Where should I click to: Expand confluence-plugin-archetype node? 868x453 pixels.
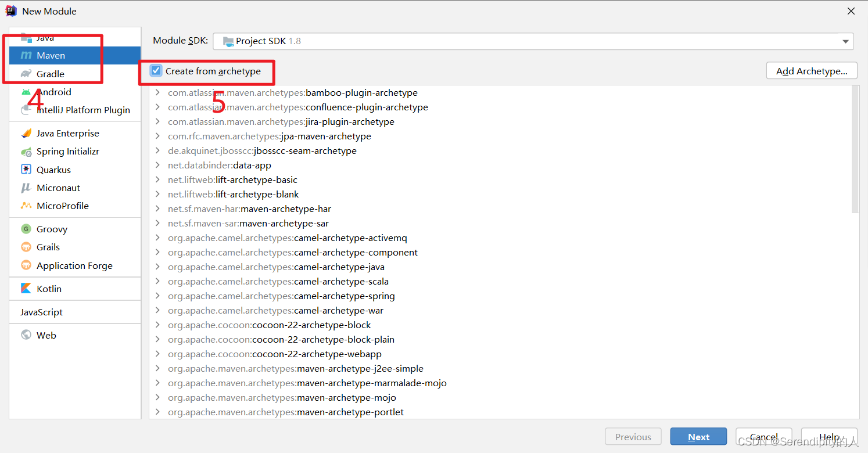[x=157, y=107]
